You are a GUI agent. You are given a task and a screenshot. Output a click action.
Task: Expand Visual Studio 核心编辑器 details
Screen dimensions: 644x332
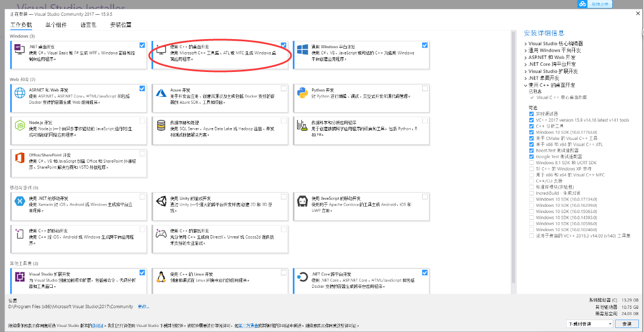point(525,44)
